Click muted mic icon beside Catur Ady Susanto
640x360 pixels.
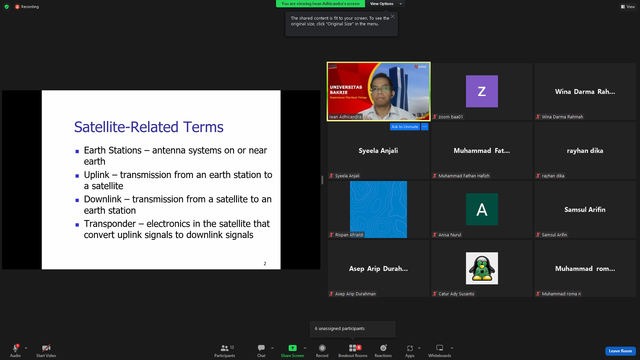[x=435, y=294]
